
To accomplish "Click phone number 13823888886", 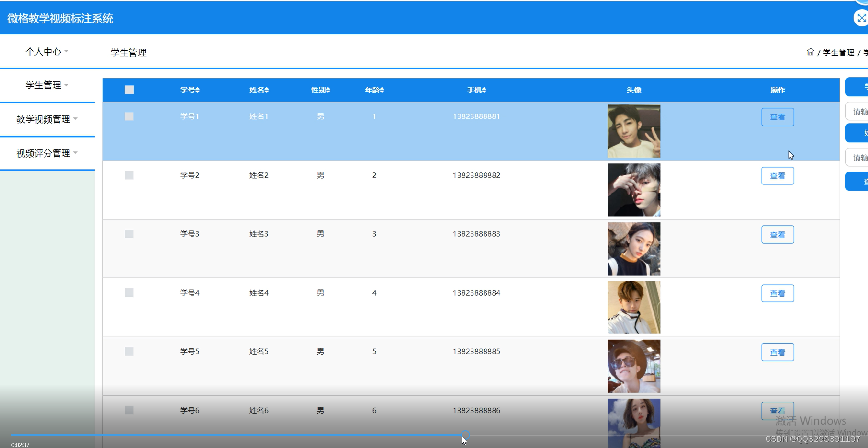I will pos(476,410).
